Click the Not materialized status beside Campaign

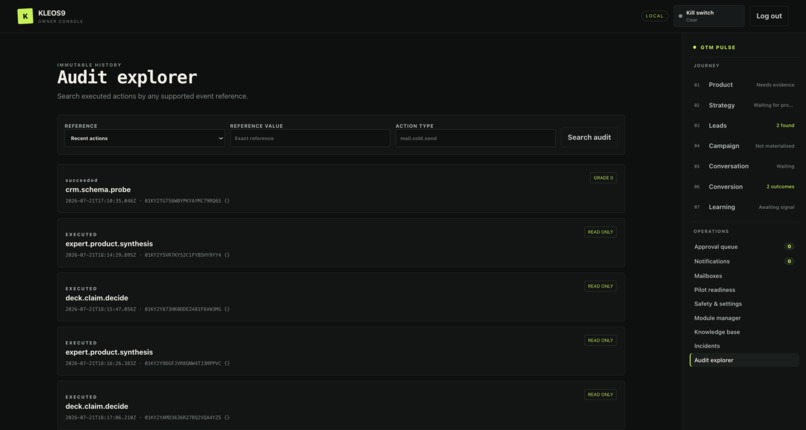pyautogui.click(x=775, y=146)
